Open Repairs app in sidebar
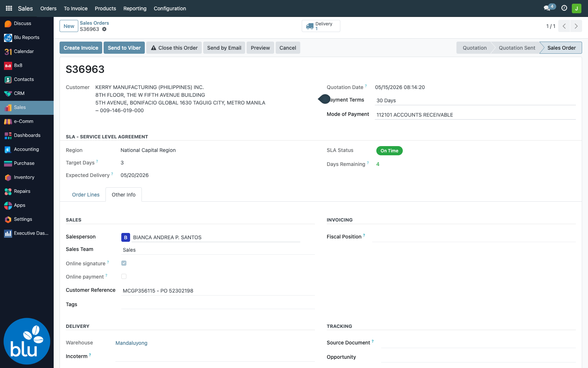This screenshot has height=368, width=588. pyautogui.click(x=27, y=191)
